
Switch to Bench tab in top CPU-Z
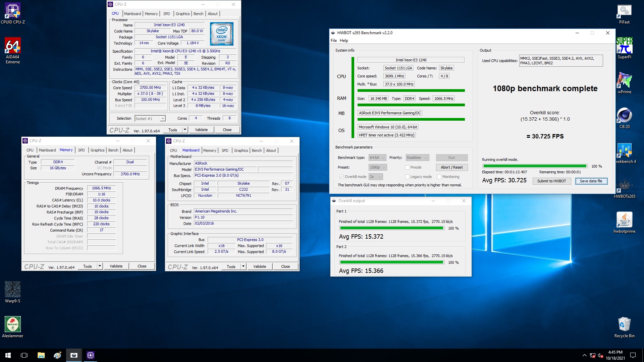click(x=198, y=14)
